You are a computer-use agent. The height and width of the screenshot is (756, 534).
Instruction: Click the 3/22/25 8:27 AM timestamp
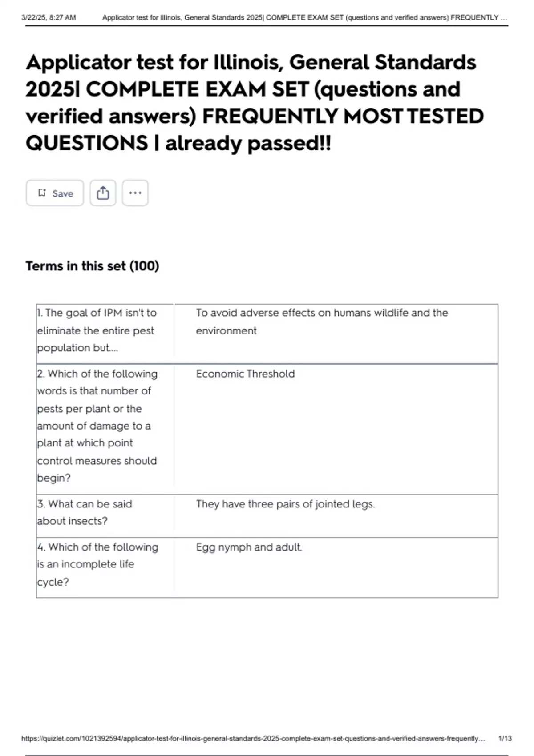pos(49,18)
